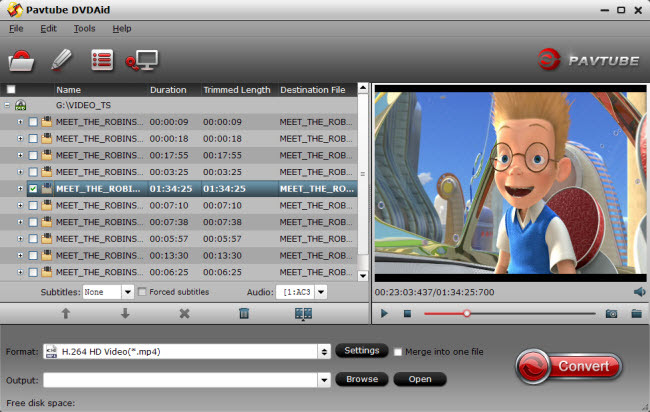The height and width of the screenshot is (412, 650).
Task: Open the Output path dropdown
Action: click(x=324, y=380)
